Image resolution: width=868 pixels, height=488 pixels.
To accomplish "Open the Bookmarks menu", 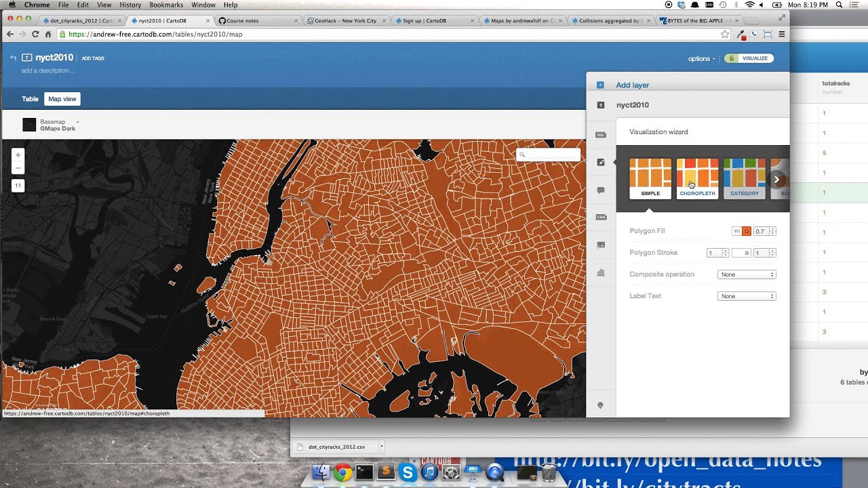I will [x=166, y=5].
